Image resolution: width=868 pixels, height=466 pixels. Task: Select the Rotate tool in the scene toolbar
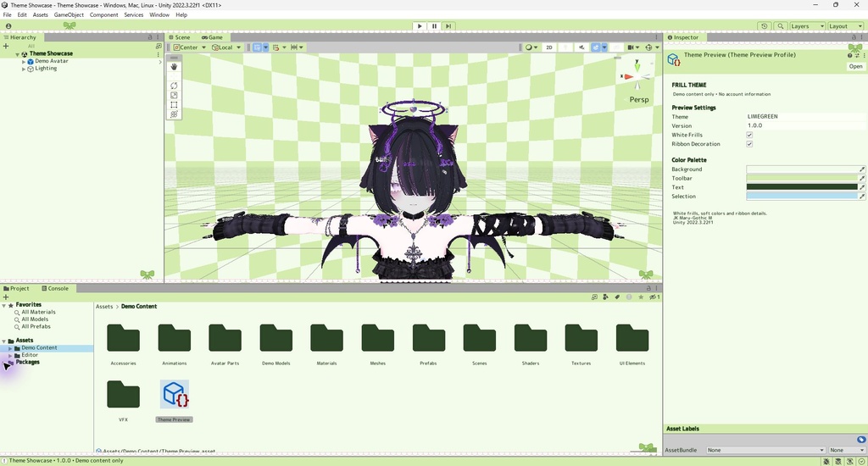pyautogui.click(x=174, y=86)
